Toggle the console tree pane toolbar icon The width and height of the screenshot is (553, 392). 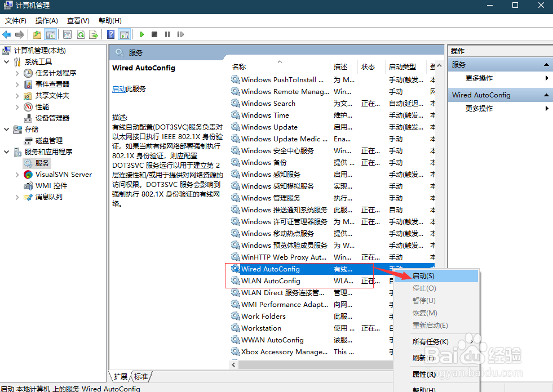pos(51,34)
